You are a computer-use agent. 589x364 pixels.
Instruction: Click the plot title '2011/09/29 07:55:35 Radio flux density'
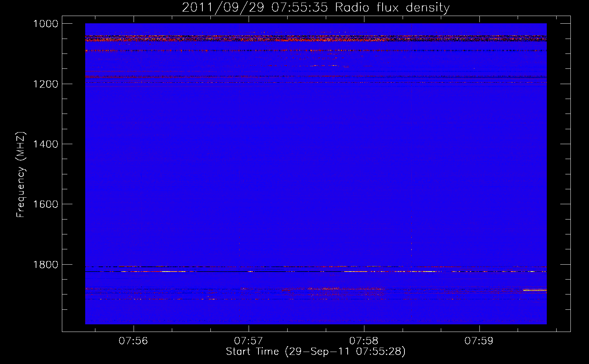click(x=316, y=8)
